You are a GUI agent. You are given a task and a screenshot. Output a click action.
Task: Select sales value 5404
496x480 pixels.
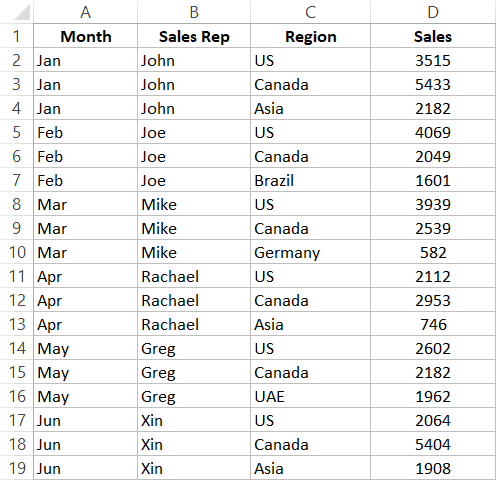433,444
